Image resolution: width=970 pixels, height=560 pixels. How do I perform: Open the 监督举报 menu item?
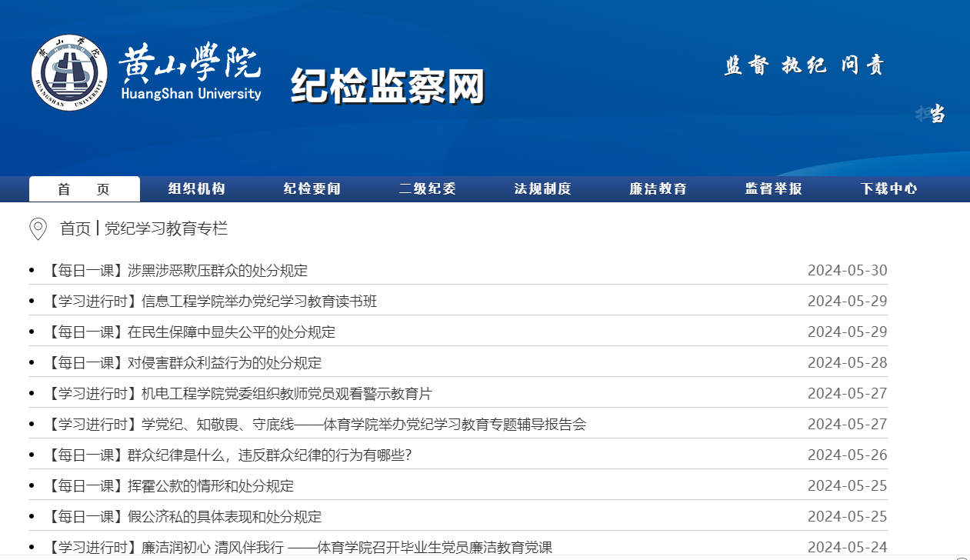(773, 189)
